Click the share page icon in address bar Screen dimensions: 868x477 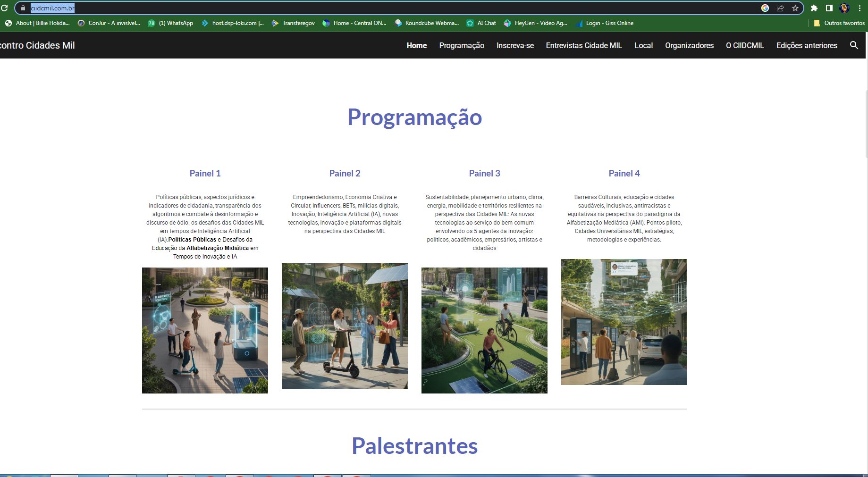pyautogui.click(x=780, y=8)
